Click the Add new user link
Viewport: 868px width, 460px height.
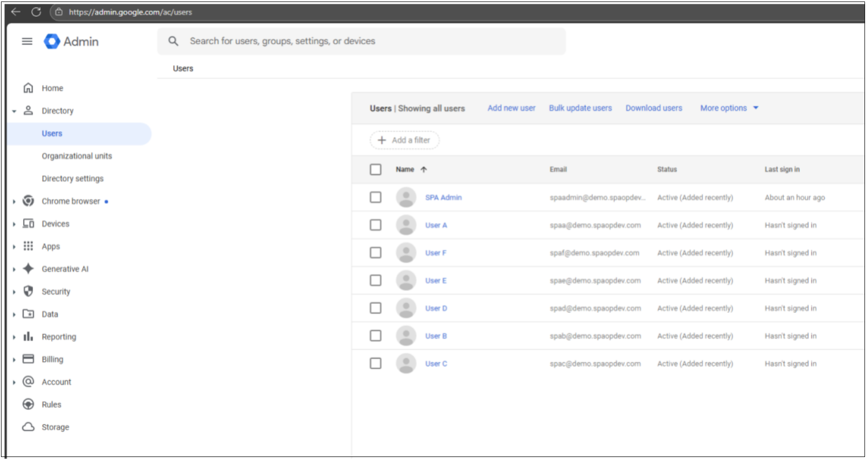click(x=511, y=108)
